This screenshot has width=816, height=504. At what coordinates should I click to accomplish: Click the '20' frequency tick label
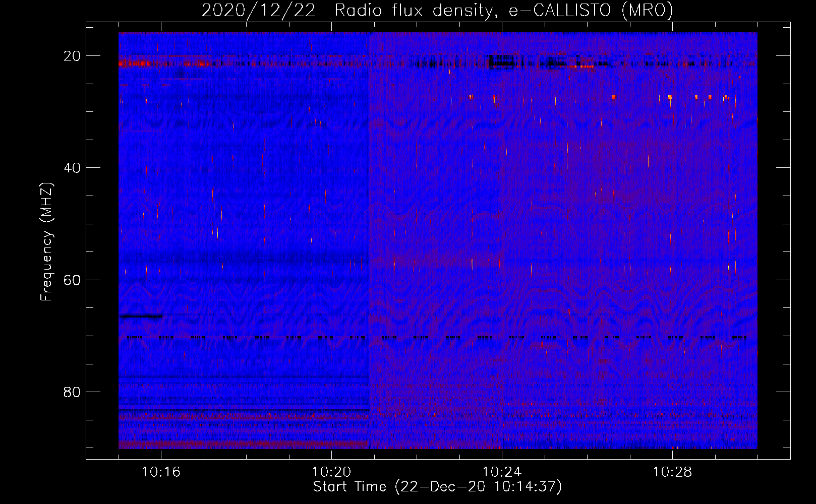tap(72, 56)
